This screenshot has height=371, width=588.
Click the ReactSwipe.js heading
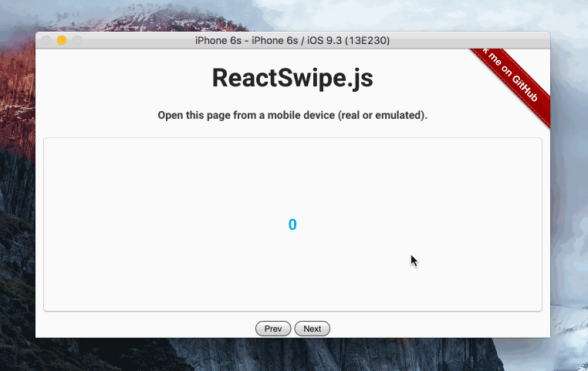tap(292, 78)
